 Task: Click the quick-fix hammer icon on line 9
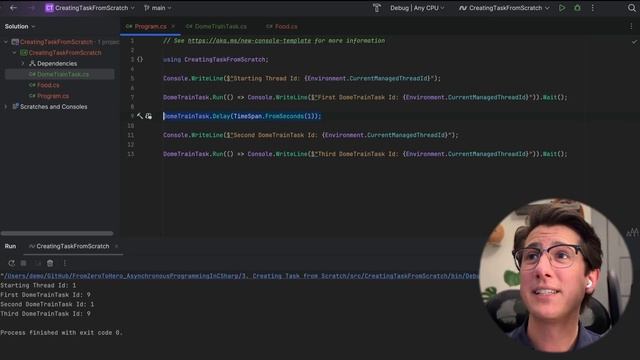[140, 116]
